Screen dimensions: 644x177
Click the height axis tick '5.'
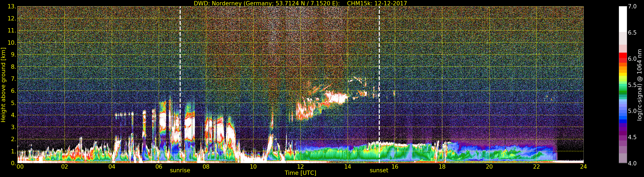click(14, 103)
